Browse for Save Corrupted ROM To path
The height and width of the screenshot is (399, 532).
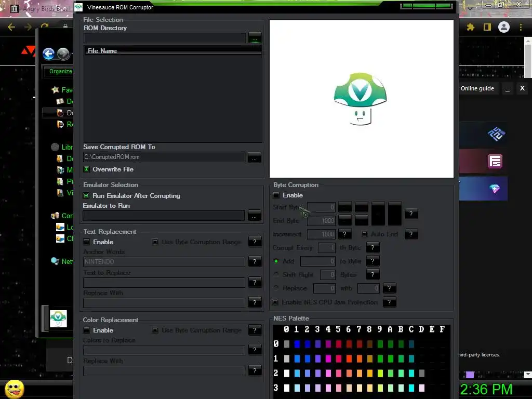[254, 157]
